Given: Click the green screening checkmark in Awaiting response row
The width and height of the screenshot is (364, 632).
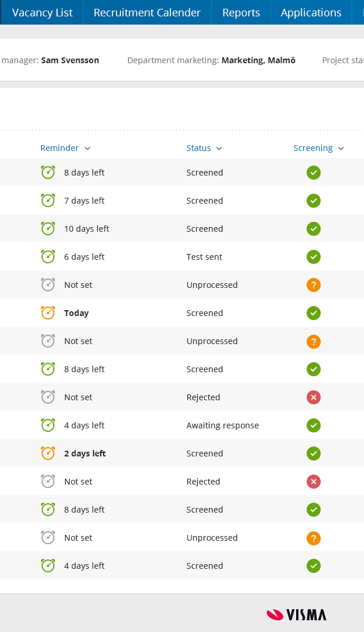Looking at the screenshot, I should click(x=314, y=425).
